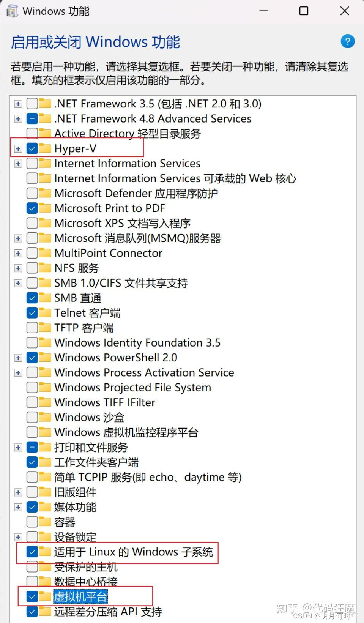Screen dimensions: 364x623
Task: Expand the 打印和文件服务 node
Action: pyautogui.click(x=17, y=447)
